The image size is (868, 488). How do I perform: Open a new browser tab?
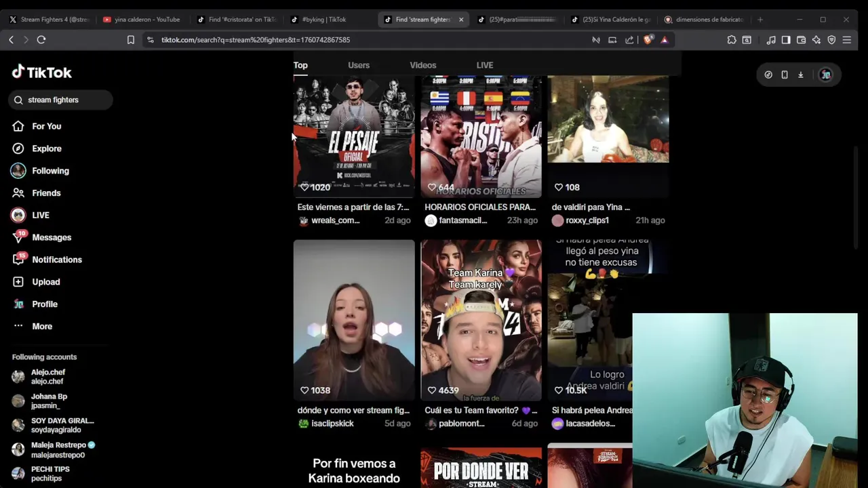coord(760,20)
